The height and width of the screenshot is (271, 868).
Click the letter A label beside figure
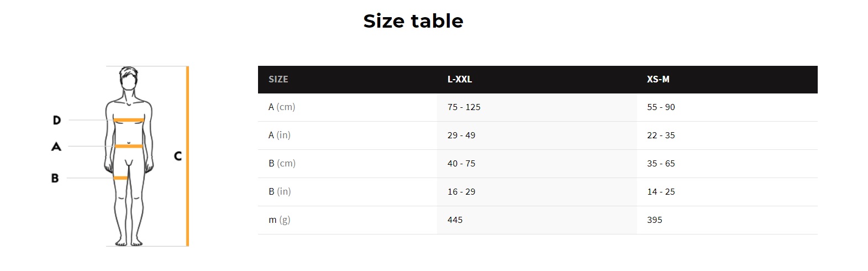point(56,147)
